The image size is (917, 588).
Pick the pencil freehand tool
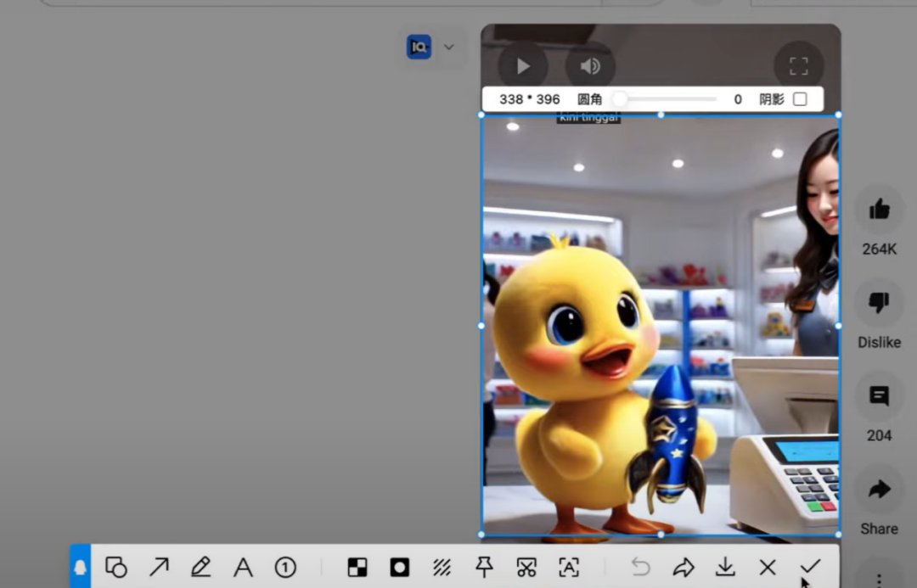click(x=200, y=567)
